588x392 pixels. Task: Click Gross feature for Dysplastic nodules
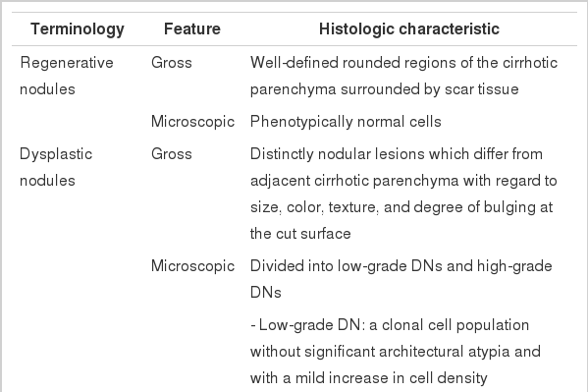tap(172, 154)
